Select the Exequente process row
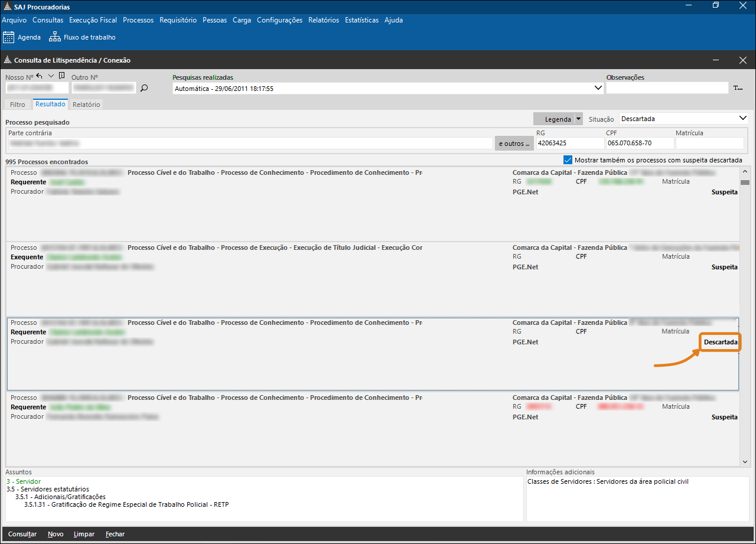 click(x=373, y=279)
